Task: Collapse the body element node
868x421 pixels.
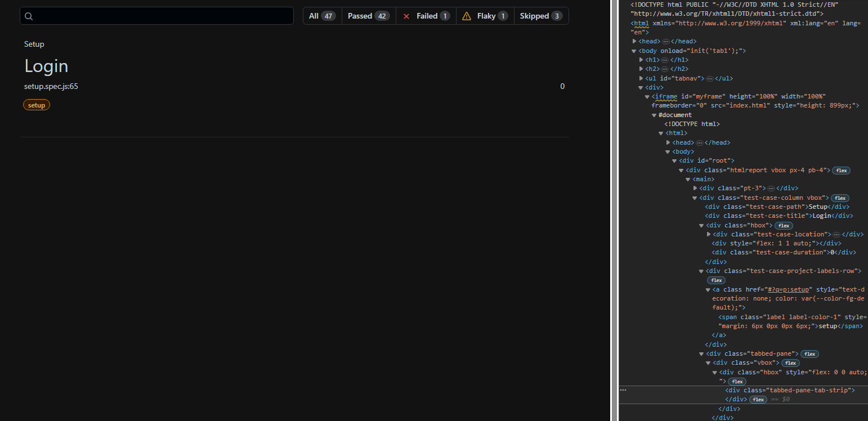Action: pyautogui.click(x=634, y=51)
